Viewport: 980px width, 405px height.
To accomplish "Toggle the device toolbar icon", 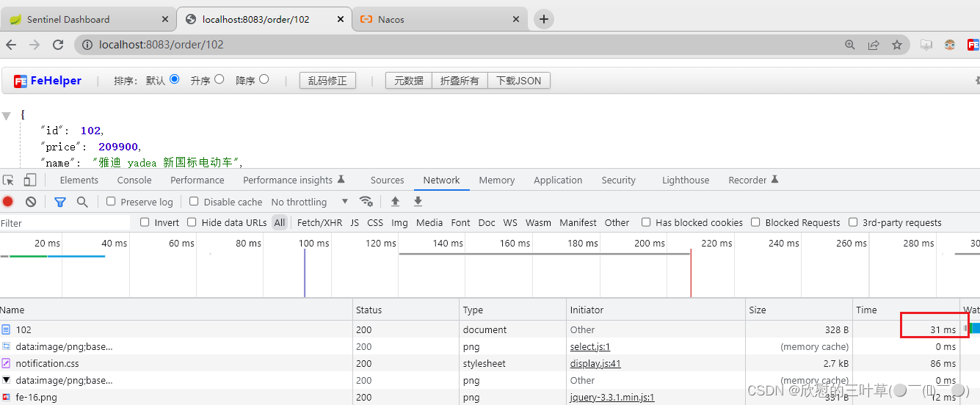I will point(30,180).
